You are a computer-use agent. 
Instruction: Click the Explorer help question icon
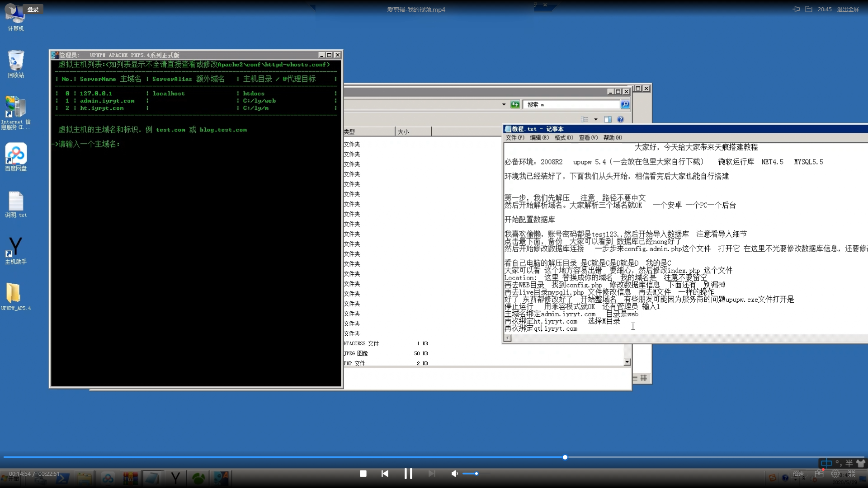pyautogui.click(x=620, y=119)
